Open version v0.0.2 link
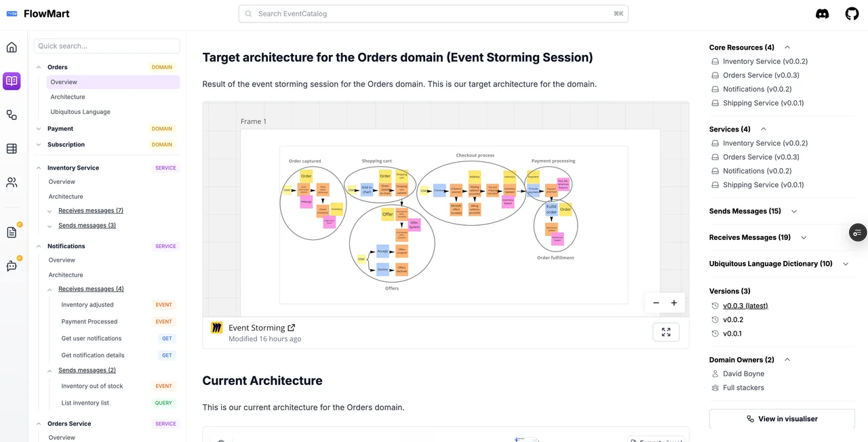 [x=733, y=320]
